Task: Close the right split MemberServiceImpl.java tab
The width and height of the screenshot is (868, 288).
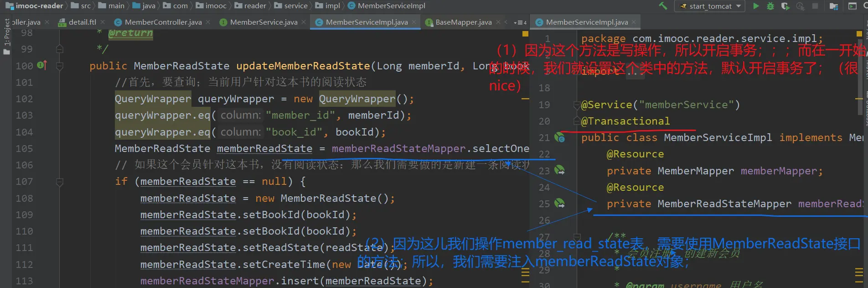Action: pyautogui.click(x=634, y=22)
